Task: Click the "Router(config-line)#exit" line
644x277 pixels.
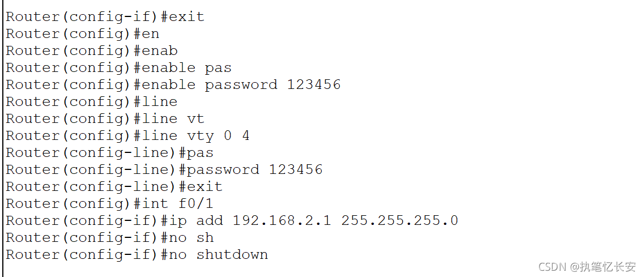Action: [x=114, y=186]
